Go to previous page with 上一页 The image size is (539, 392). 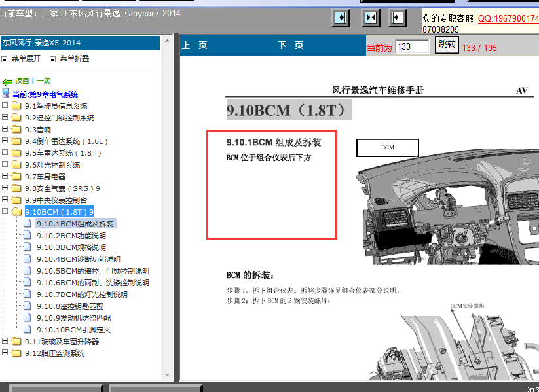[x=195, y=45]
